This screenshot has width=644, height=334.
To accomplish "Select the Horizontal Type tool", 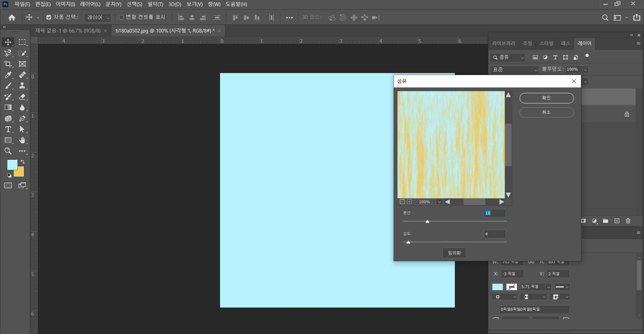I will tap(8, 130).
